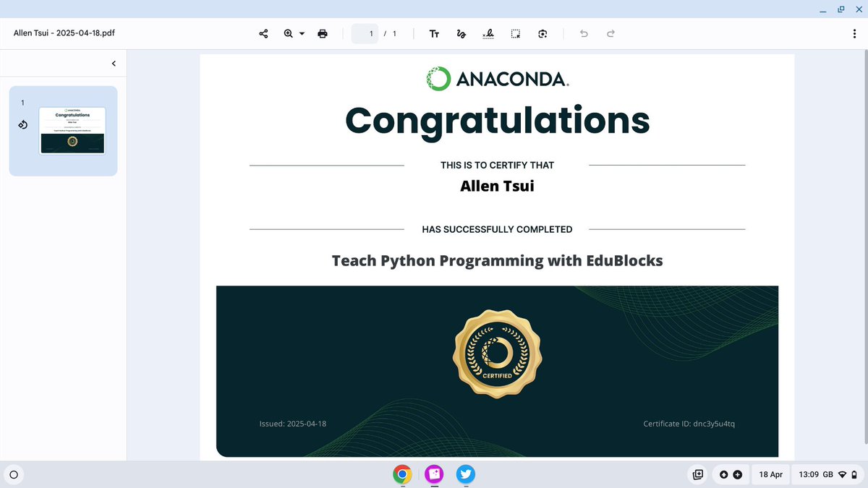
Task: Click the Certificate ID dnc3y5u4tq text
Action: (x=689, y=423)
